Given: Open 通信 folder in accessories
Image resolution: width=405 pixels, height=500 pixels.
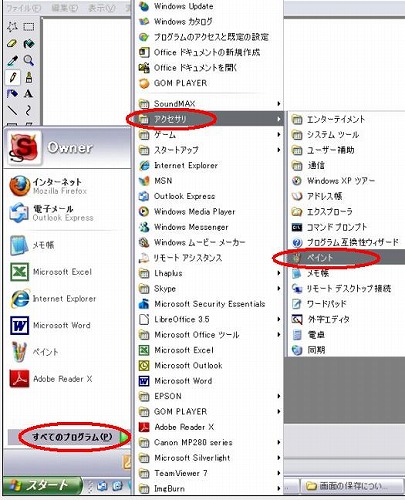Looking at the screenshot, I should (347, 165).
